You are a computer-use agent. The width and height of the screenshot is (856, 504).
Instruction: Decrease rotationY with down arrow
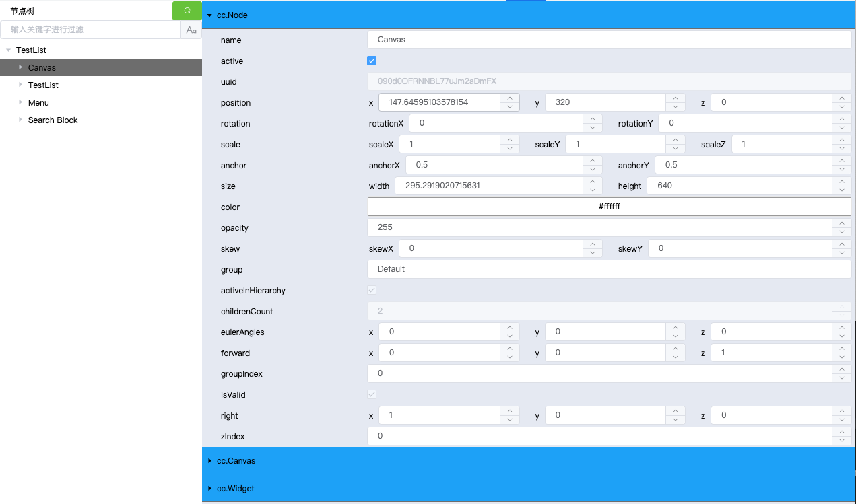[842, 127]
